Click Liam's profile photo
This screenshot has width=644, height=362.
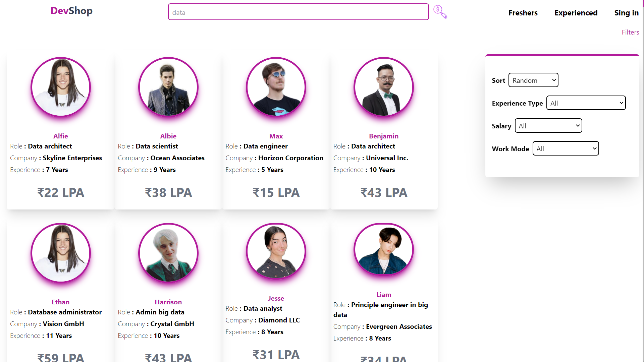coord(384,249)
